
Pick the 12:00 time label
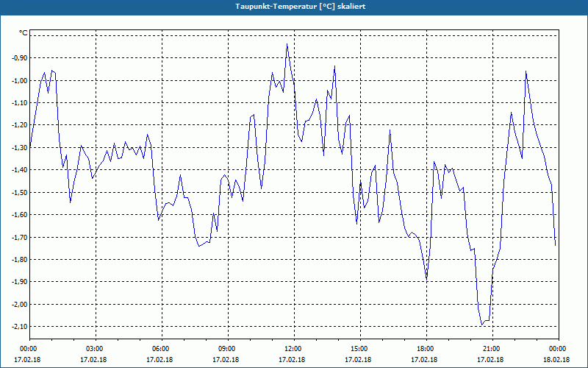(x=292, y=349)
